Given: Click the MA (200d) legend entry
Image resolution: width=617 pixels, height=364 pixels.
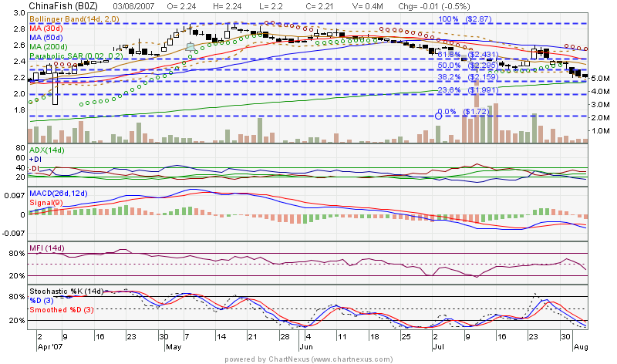Looking at the screenshot, I should 51,48.
